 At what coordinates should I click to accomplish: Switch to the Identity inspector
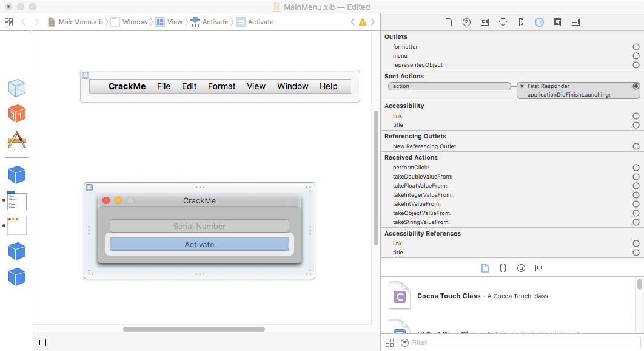click(485, 22)
